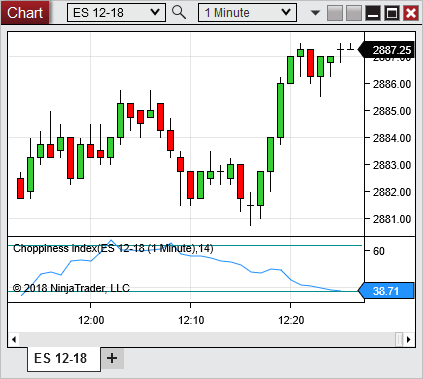
Task: Click the second gray link button
Action: [x=354, y=13]
